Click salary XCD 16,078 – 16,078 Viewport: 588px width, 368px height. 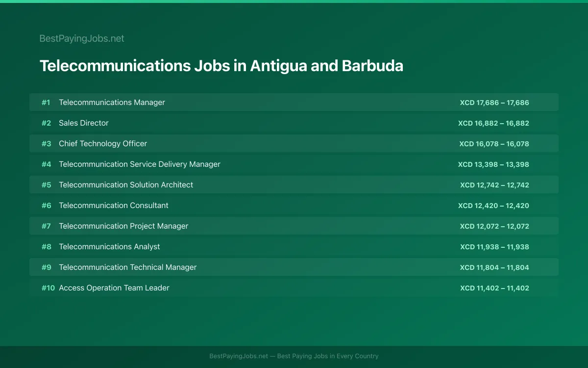click(x=494, y=144)
